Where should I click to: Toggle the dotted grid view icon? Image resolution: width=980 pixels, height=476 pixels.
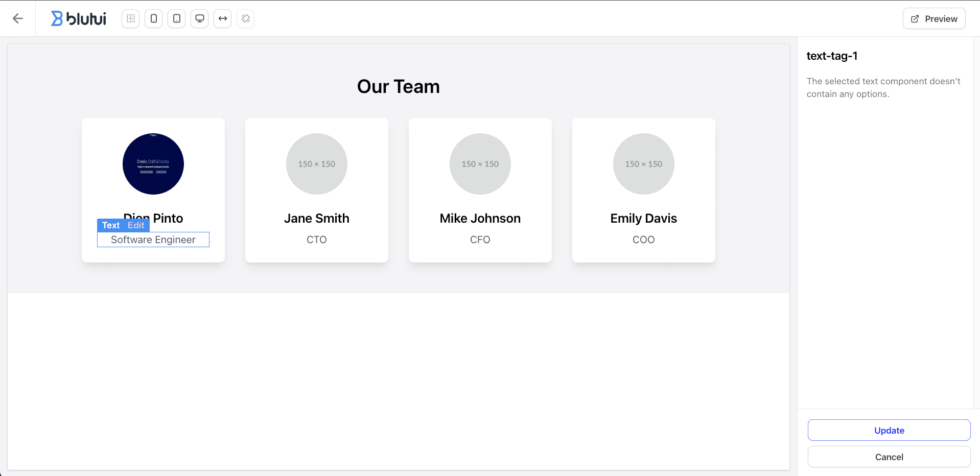pyautogui.click(x=131, y=19)
